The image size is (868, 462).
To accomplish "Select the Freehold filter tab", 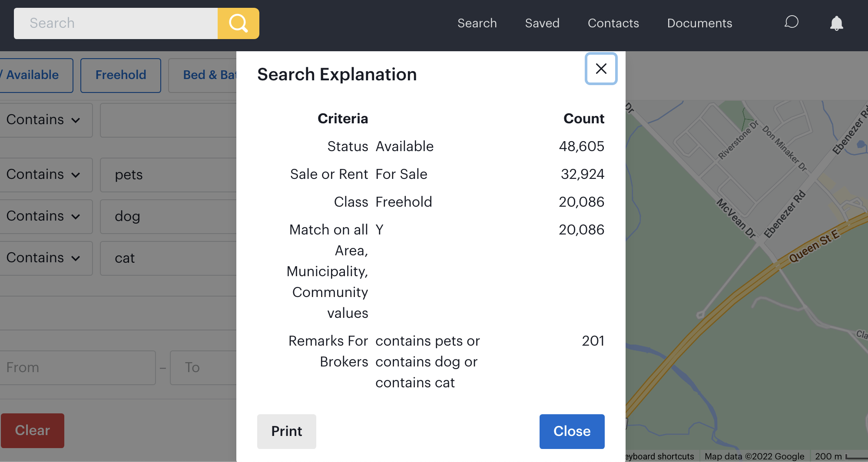I will [121, 75].
